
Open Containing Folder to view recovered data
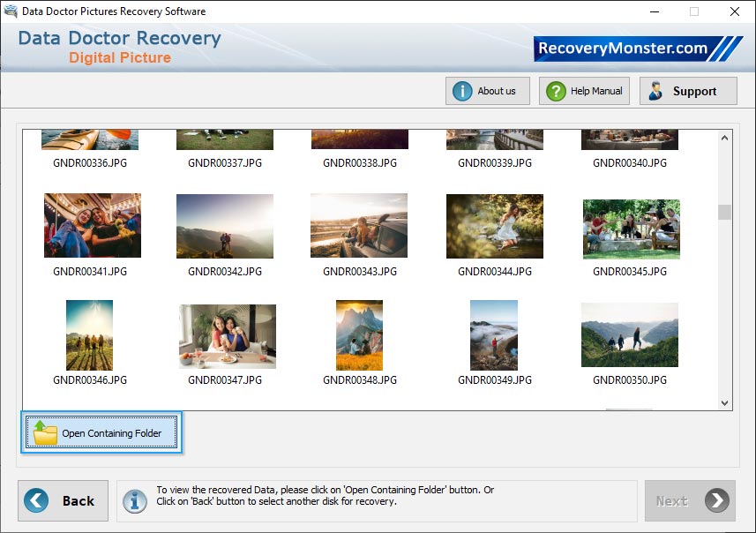tap(101, 432)
